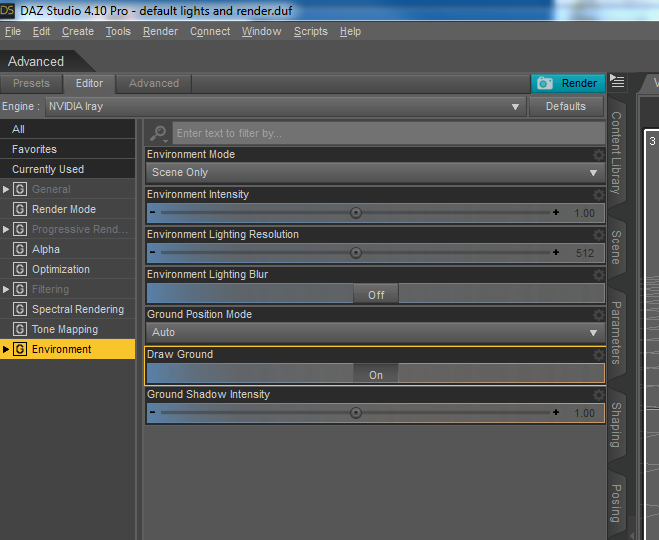
Task: Open Environment Lighting Resolution gear settings
Action: pyautogui.click(x=598, y=235)
